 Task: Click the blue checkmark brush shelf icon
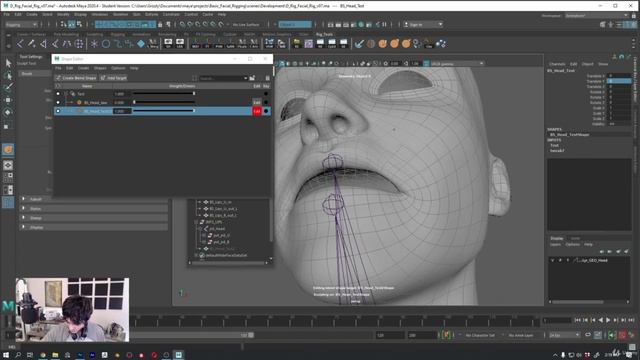tap(359, 43)
